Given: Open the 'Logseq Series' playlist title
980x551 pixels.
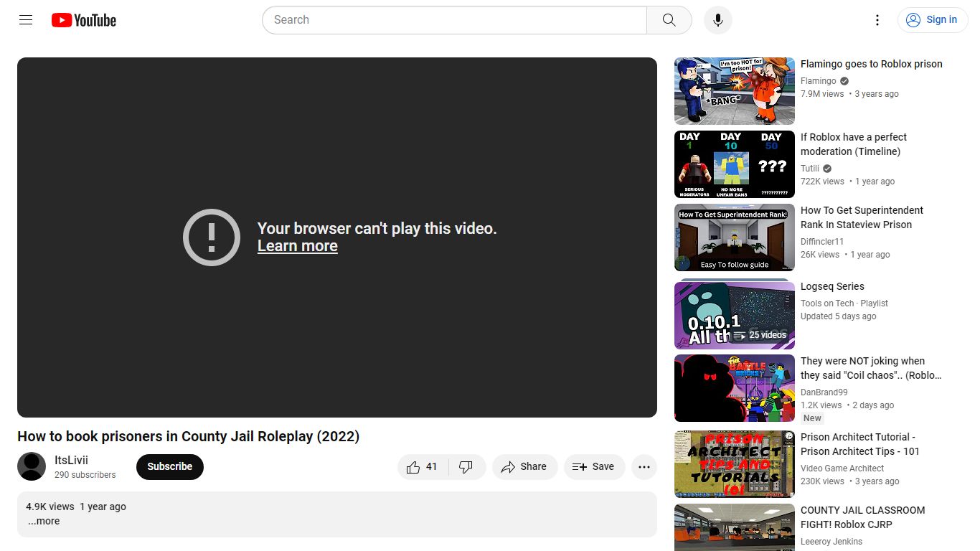Looking at the screenshot, I should (x=832, y=286).
